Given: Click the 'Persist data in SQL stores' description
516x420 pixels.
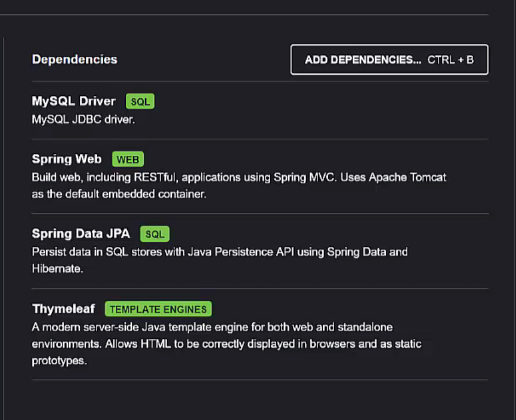Looking at the screenshot, I should point(220,252).
